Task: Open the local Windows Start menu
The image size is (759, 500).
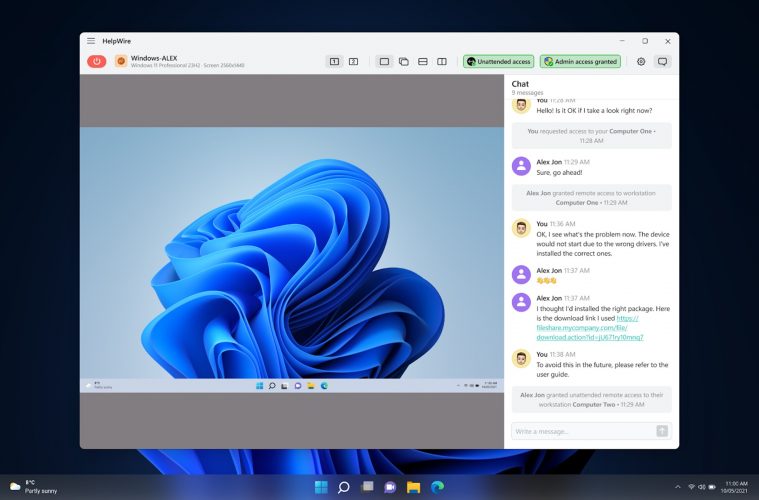Action: click(x=321, y=487)
